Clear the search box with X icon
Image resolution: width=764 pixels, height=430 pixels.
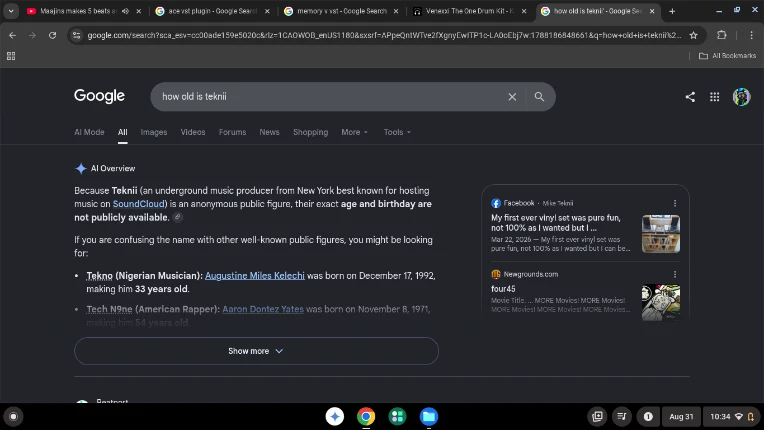(512, 97)
